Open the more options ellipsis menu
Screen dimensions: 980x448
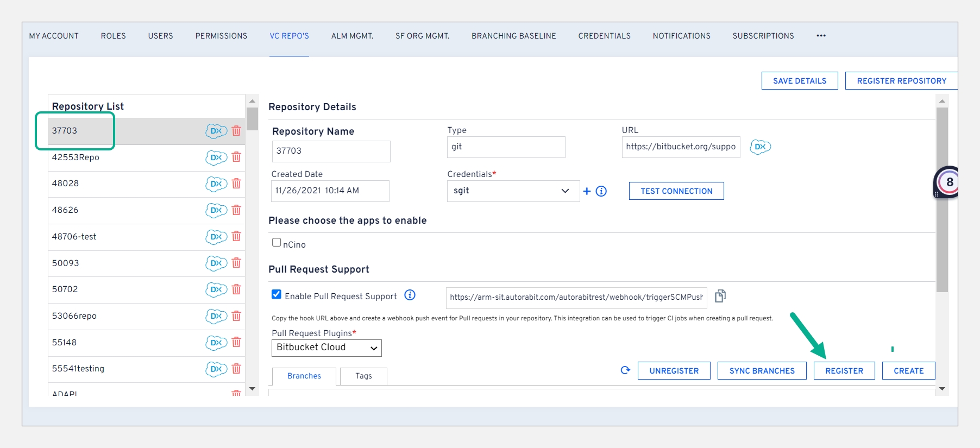(821, 36)
